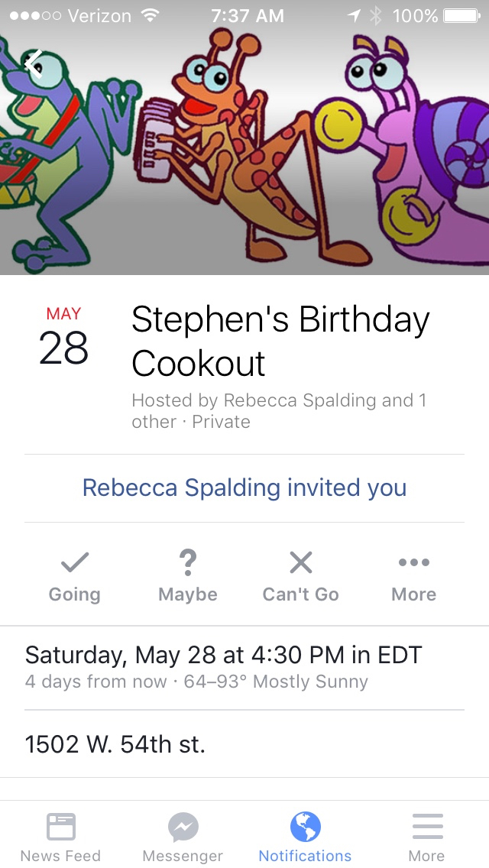Screen dimensions: 489x868
Task: Tap the Saturday, May 28 date row
Action: click(x=223, y=656)
